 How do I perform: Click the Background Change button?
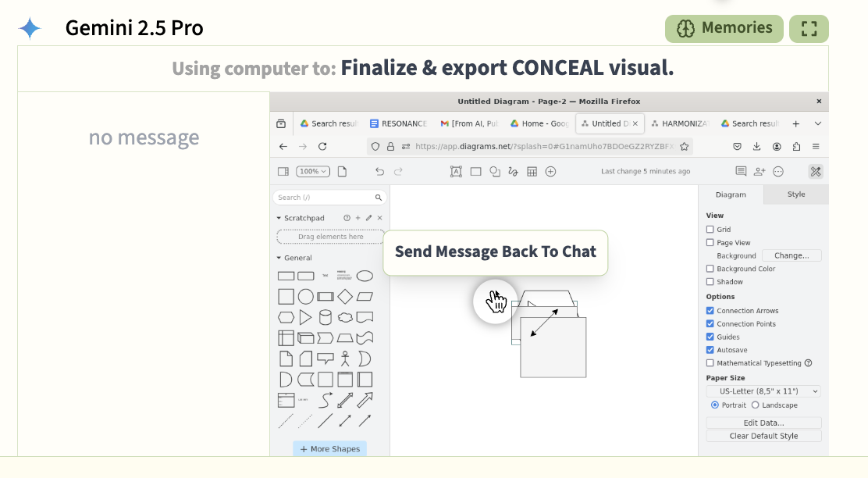pyautogui.click(x=792, y=256)
